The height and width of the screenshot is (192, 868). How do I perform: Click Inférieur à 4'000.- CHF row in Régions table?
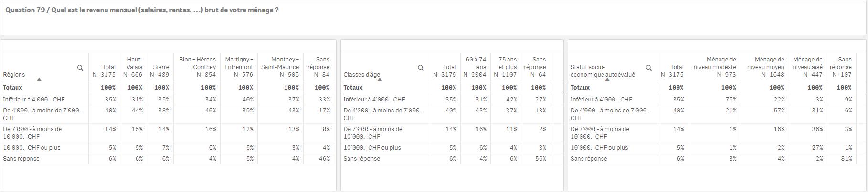167,100
